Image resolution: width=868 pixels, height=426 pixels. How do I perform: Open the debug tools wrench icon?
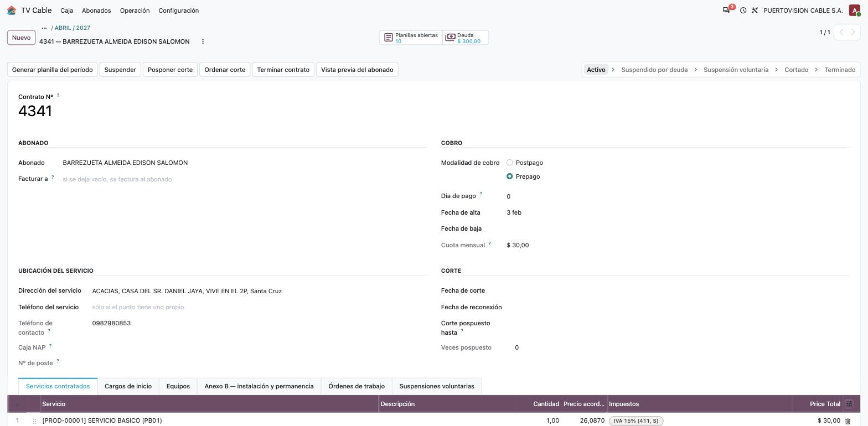point(755,11)
